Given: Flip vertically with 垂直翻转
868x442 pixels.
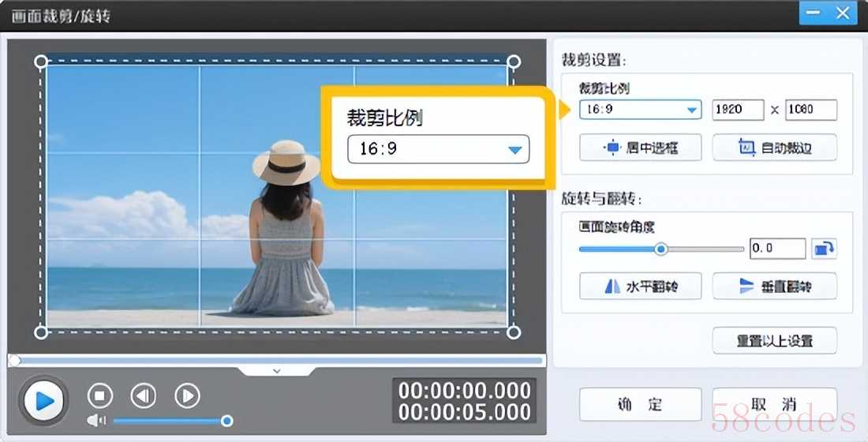Looking at the screenshot, I should [x=774, y=287].
